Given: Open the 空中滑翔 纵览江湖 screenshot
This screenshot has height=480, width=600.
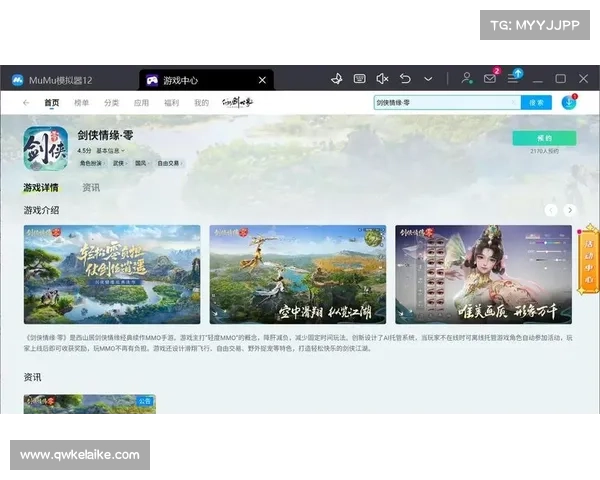Looking at the screenshot, I should point(298,274).
